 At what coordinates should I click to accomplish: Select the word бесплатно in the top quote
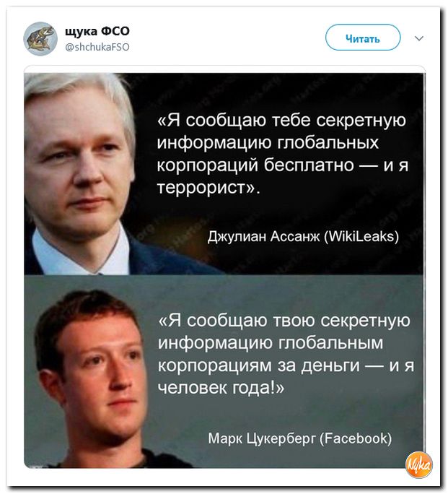click(309, 165)
